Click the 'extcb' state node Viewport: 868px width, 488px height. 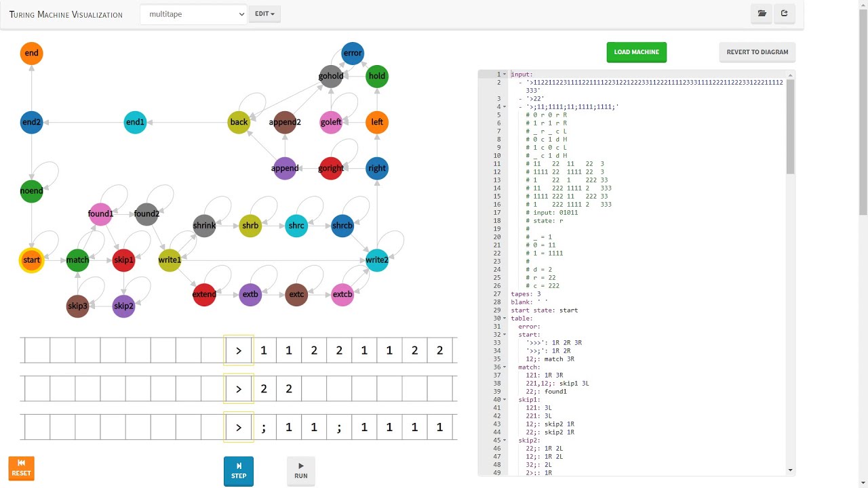342,295
